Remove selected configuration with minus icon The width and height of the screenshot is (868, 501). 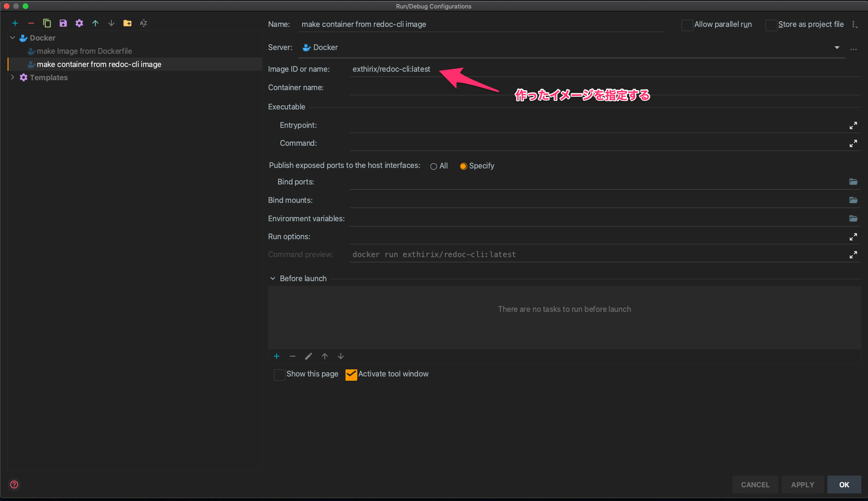pos(31,23)
